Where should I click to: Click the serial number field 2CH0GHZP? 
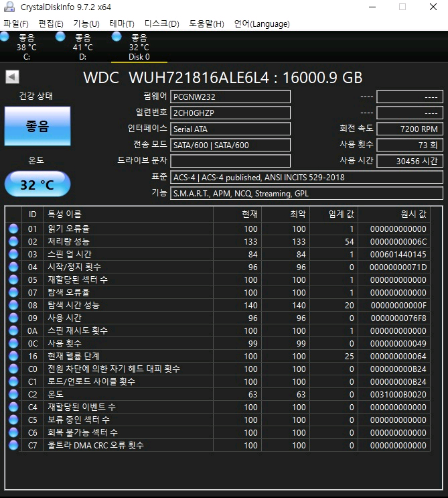(x=230, y=113)
